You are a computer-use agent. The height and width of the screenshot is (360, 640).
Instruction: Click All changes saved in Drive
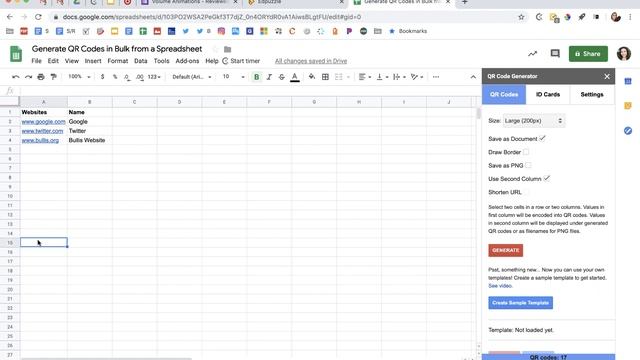click(x=311, y=61)
